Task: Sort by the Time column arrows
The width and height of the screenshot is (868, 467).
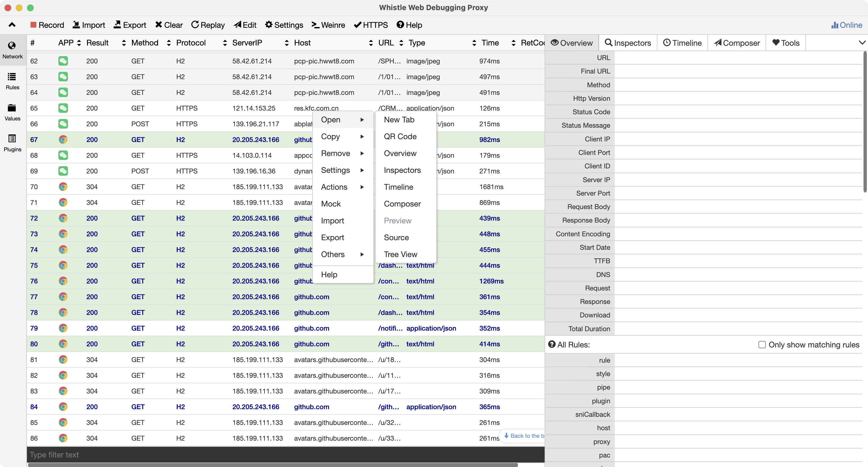Action: click(513, 43)
